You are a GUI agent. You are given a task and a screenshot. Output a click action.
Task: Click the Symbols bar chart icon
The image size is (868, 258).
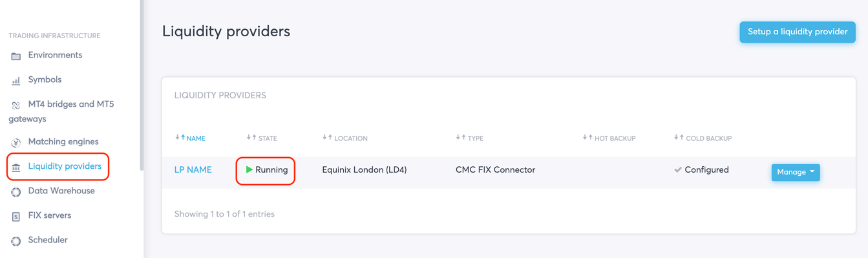coord(16,81)
